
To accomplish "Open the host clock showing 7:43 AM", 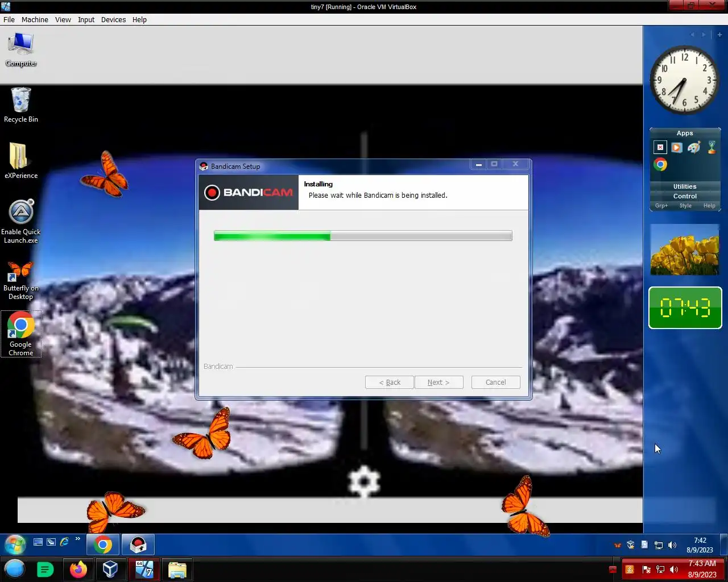I will pyautogui.click(x=702, y=569).
